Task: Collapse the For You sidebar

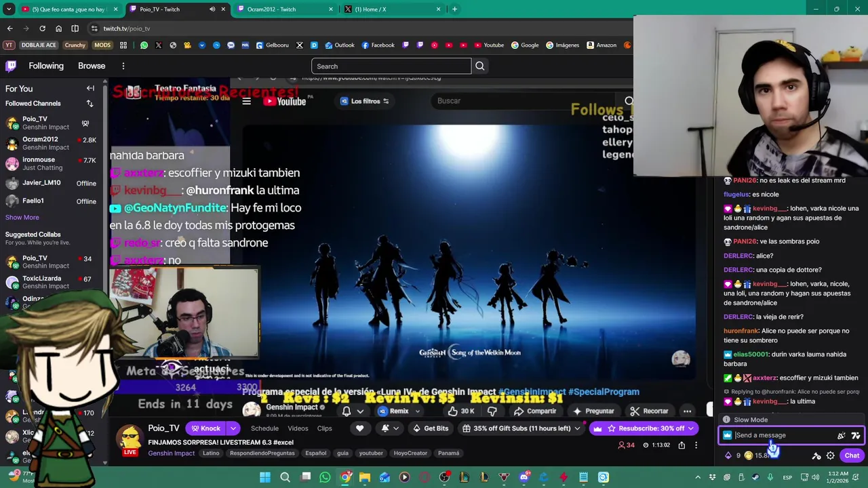Action: click(x=90, y=88)
